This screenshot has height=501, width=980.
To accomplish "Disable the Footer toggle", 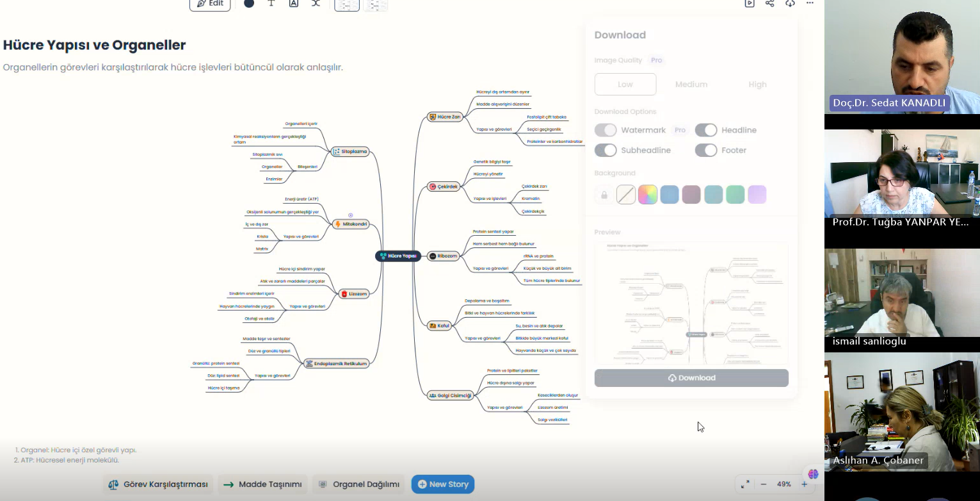I will click(x=706, y=150).
